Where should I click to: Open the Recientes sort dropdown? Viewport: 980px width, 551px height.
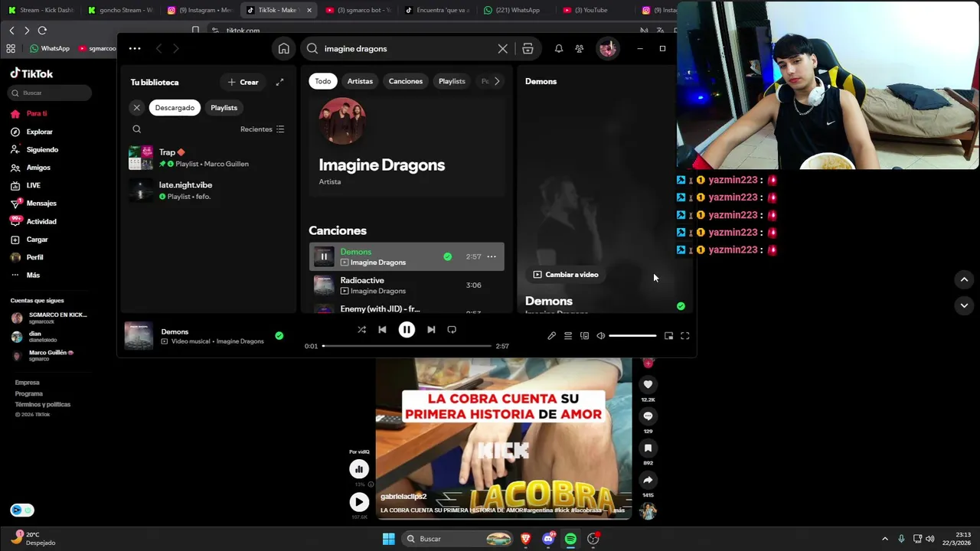pyautogui.click(x=263, y=129)
